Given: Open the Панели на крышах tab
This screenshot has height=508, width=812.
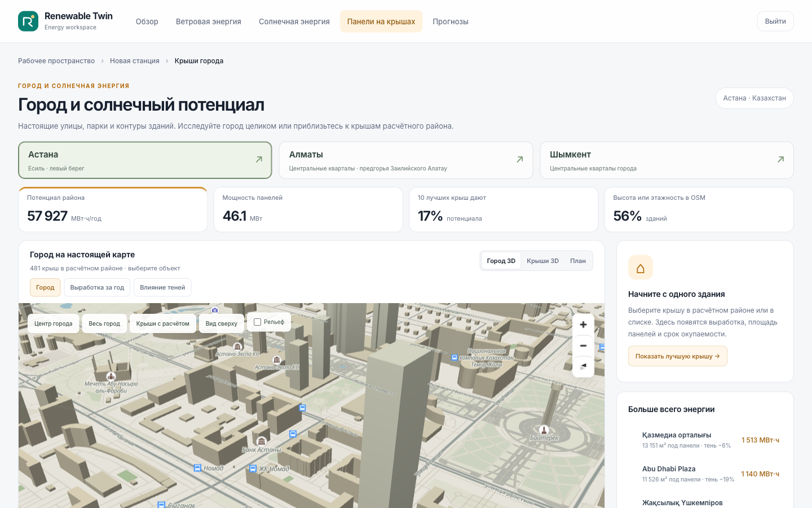Looking at the screenshot, I should pyautogui.click(x=381, y=21).
